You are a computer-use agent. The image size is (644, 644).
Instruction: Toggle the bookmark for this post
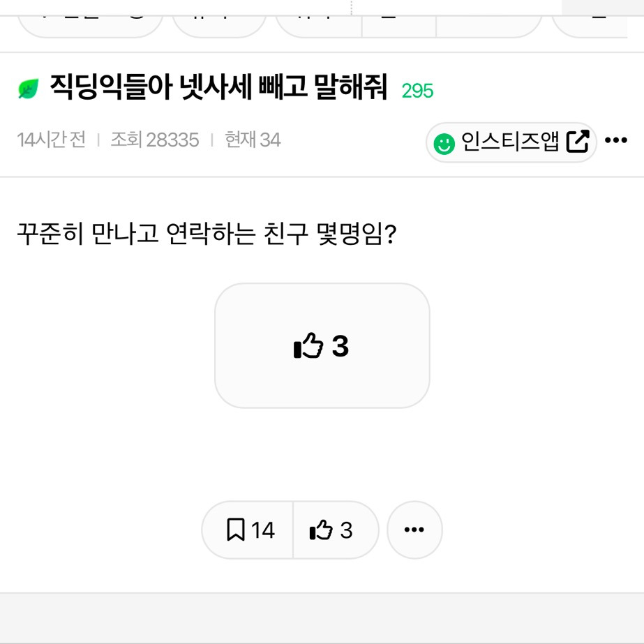(x=249, y=530)
